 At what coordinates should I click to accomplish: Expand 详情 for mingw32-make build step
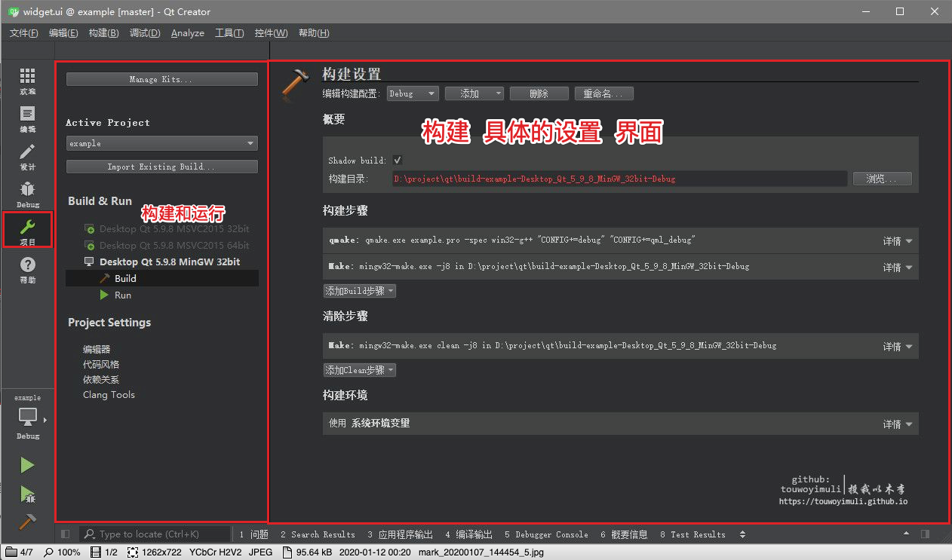pyautogui.click(x=898, y=268)
